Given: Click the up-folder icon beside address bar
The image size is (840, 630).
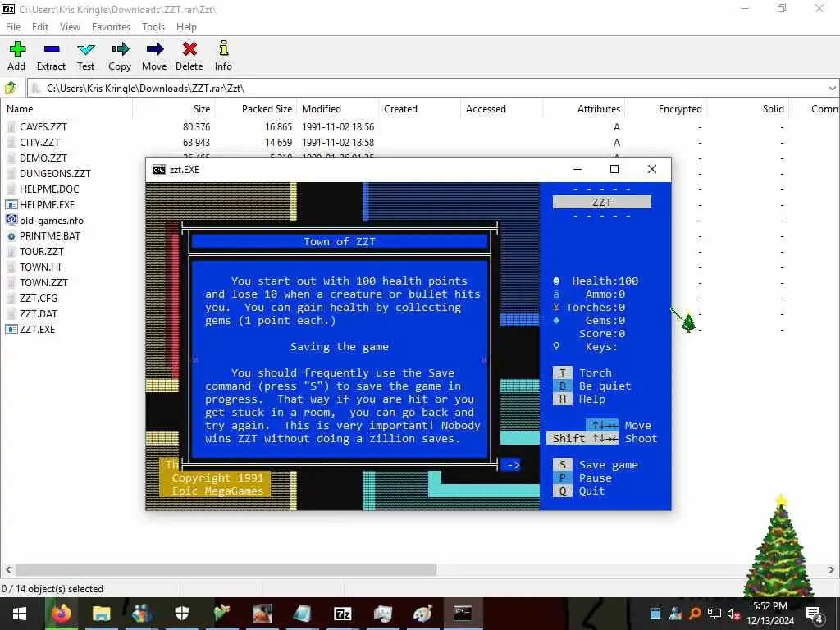Looking at the screenshot, I should (x=11, y=88).
